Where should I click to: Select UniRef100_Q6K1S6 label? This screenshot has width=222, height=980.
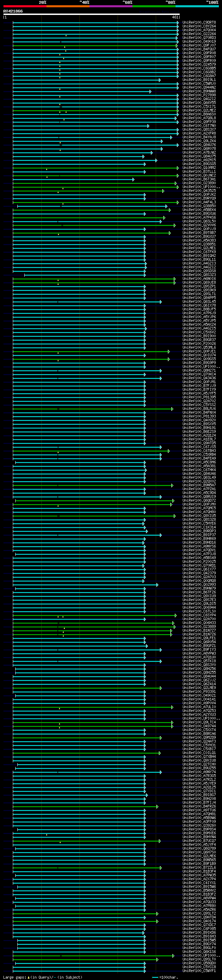(199, 951)
